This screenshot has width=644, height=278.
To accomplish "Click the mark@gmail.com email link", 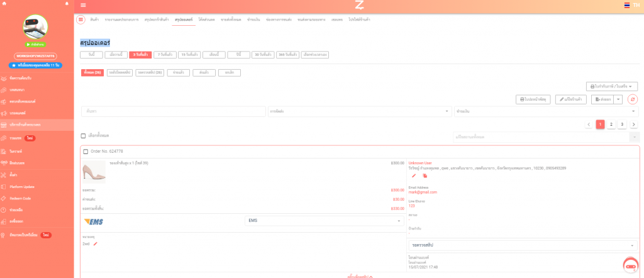I will tap(423, 192).
